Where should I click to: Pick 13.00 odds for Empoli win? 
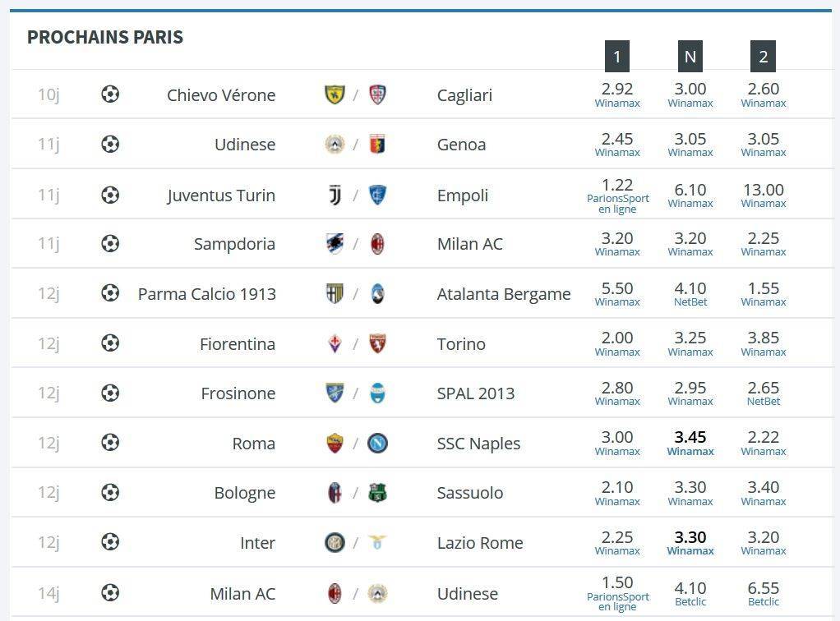[x=764, y=190]
